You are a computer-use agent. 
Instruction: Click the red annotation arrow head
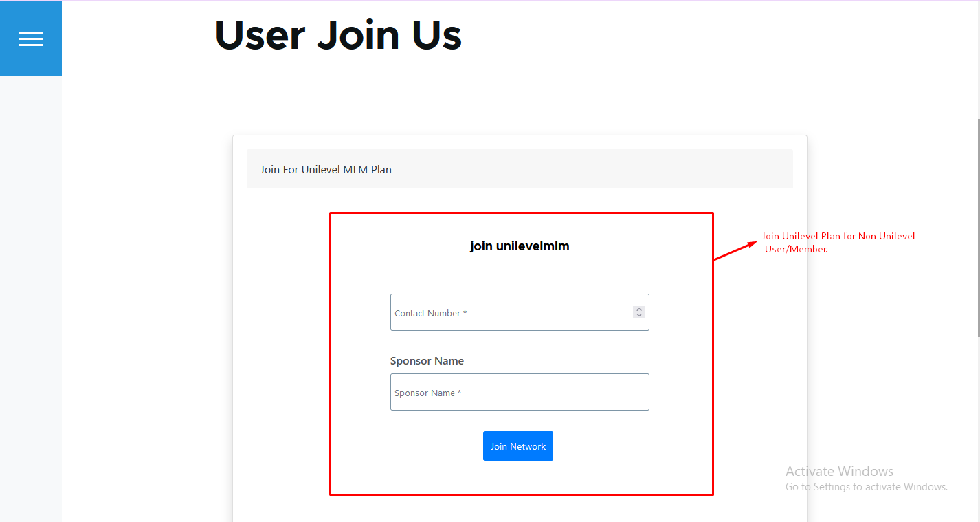coord(752,243)
